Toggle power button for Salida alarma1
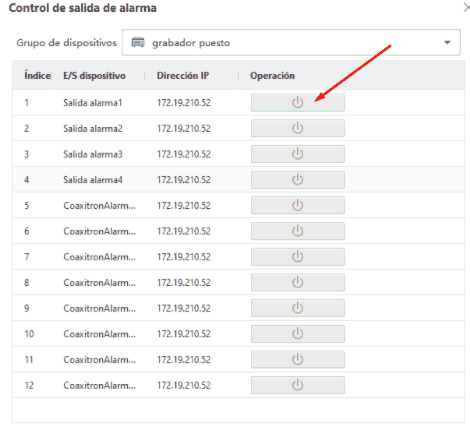 [x=298, y=102]
